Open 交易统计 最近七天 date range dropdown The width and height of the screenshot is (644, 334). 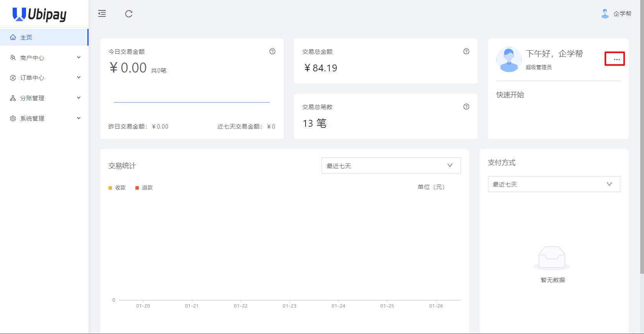[x=391, y=165]
